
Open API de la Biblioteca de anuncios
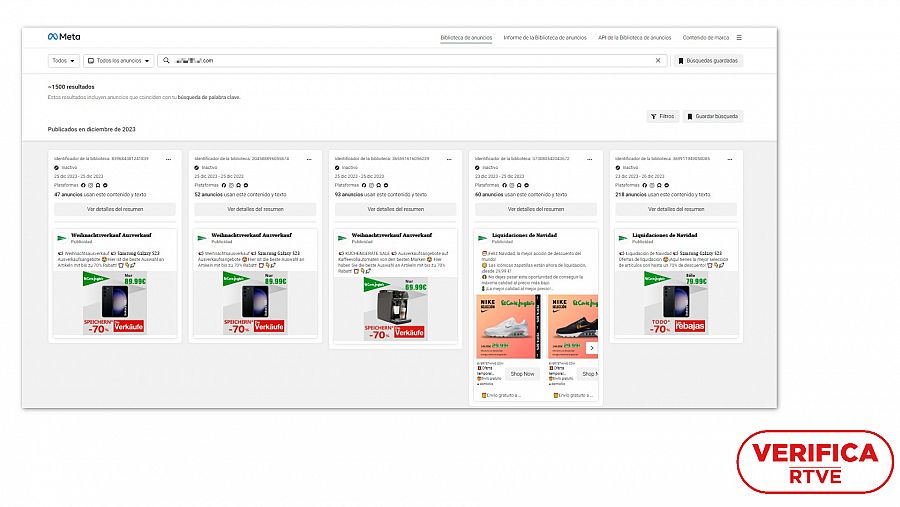(634, 37)
